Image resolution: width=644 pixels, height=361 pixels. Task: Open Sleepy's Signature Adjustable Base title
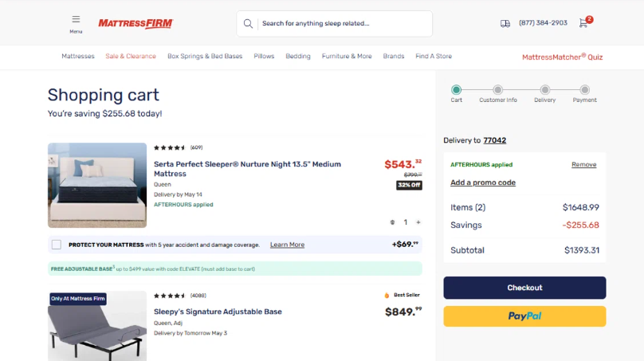(x=218, y=312)
